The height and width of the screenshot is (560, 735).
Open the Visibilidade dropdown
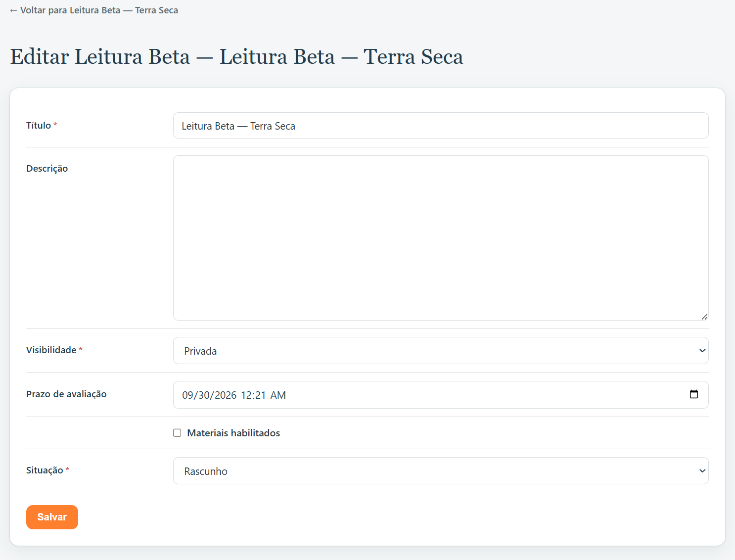coord(440,351)
